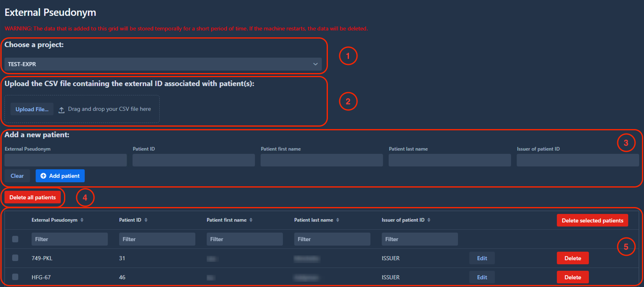Screen dimensions: 644x287
Task: Click the Add patient button
Action: 60,176
